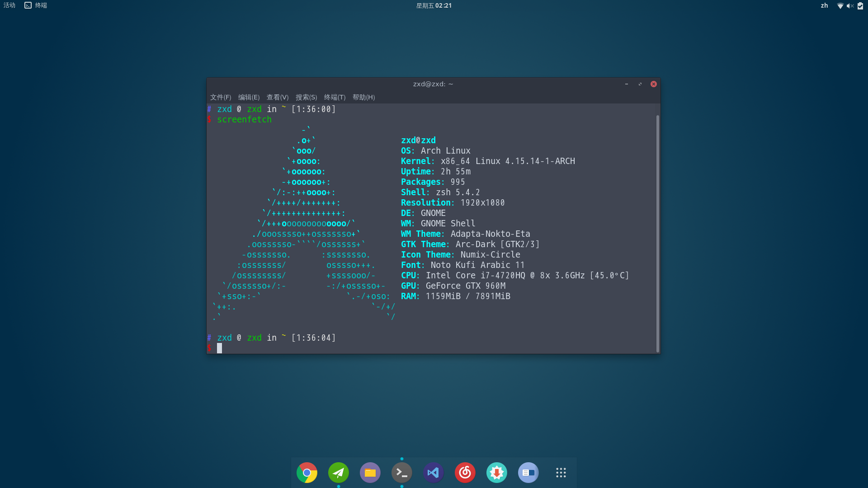Open the 终端 app menu in top bar
The width and height of the screenshot is (868, 488).
(x=36, y=5)
